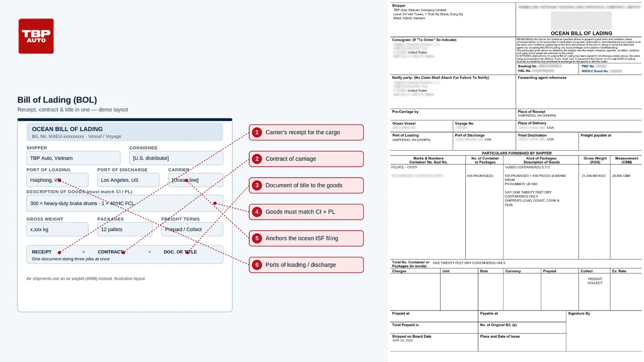Viewport: 644px width, 362px height.
Task: Click the 'Goods must match CI + PL' callout
Action: point(306,212)
